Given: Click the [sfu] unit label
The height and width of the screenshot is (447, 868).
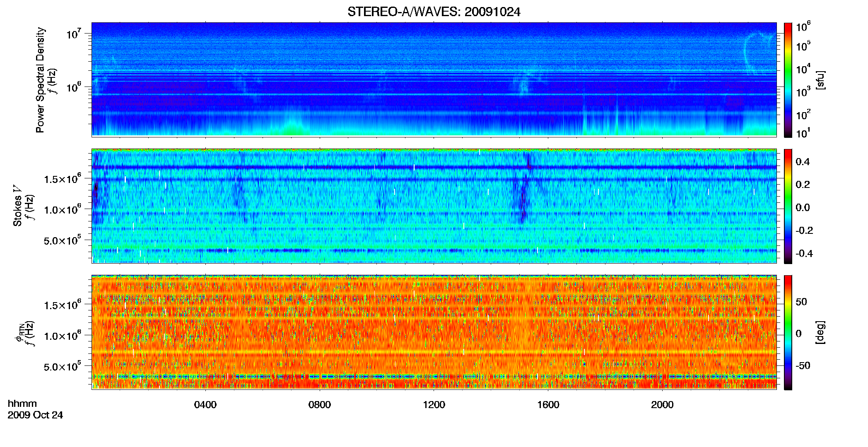Looking at the screenshot, I should tap(820, 80).
